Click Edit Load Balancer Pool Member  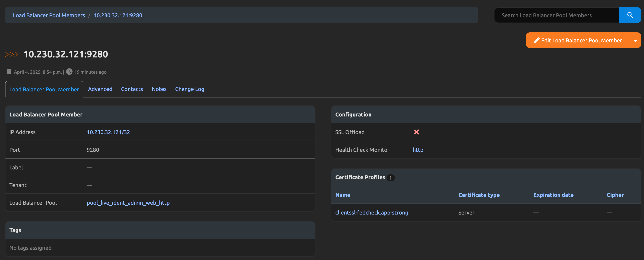point(578,40)
